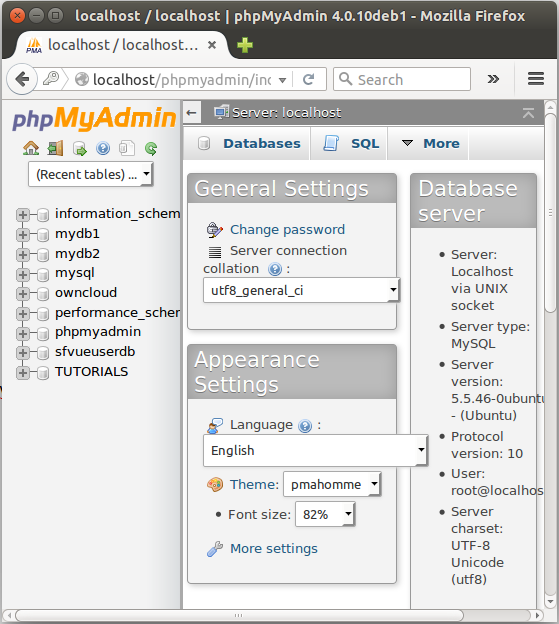The width and height of the screenshot is (559, 624).
Task: Open the Font size 82% dropdown
Action: [325, 514]
